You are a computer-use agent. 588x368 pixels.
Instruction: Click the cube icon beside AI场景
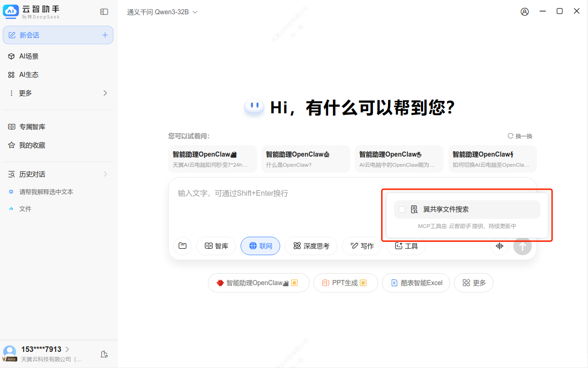pos(12,56)
